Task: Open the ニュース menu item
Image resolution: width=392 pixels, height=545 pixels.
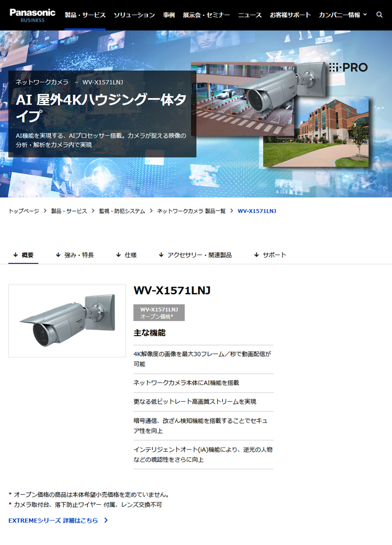Action: [250, 15]
